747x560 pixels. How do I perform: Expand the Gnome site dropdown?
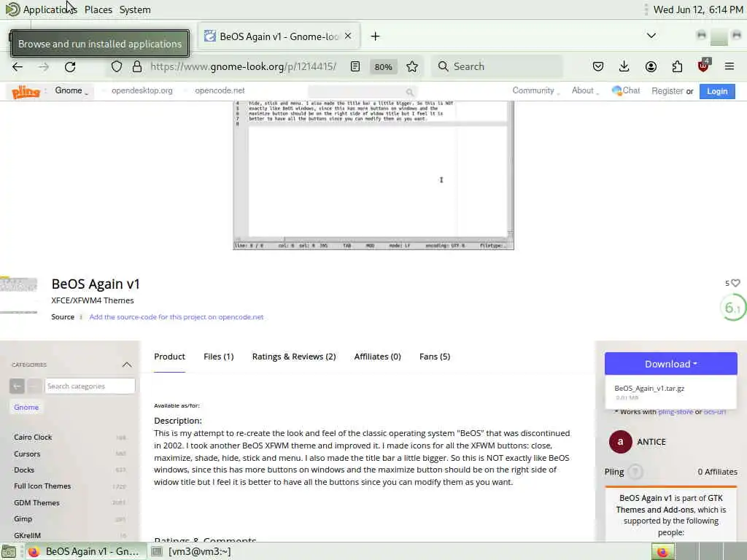[x=71, y=90]
